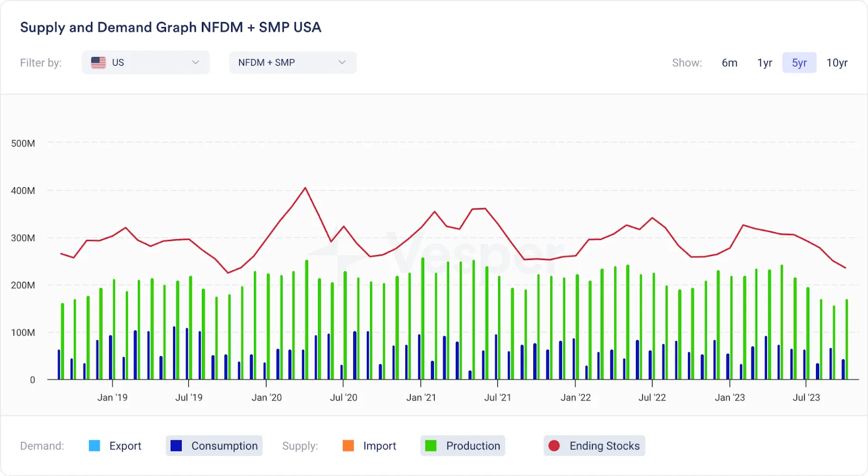Click the Filter by label
Screen dimensions: 868x476
[x=41, y=62]
